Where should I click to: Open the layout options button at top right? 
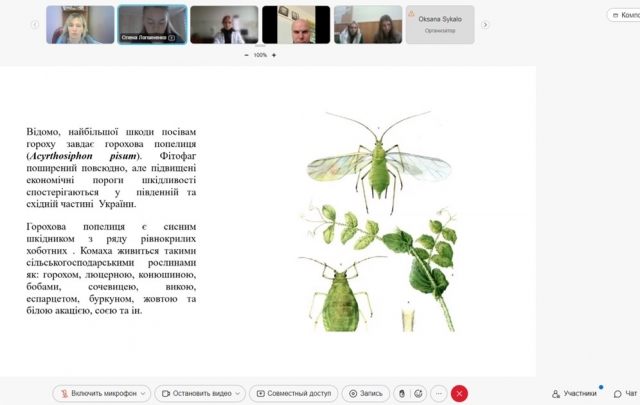coord(624,15)
